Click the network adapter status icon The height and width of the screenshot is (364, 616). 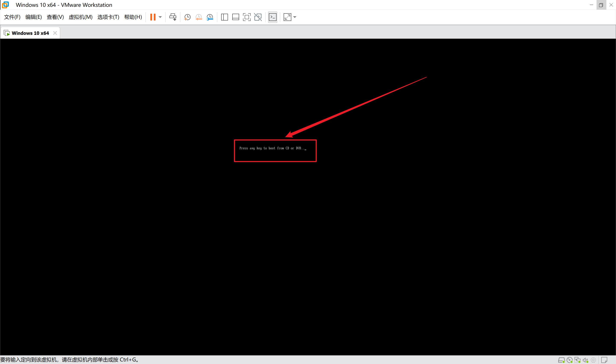tap(577, 360)
